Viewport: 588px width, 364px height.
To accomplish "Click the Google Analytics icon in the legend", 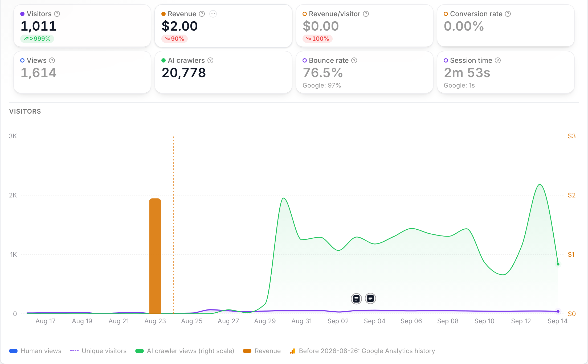I will pos(292,351).
